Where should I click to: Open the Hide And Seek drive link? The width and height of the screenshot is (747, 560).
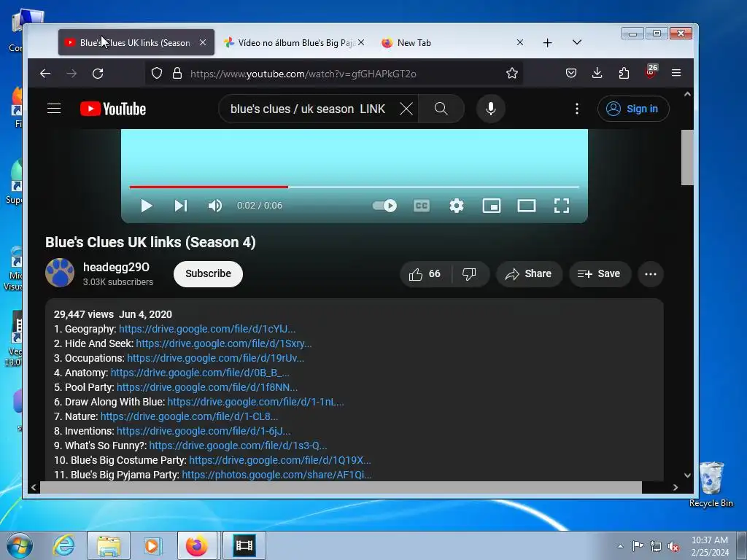pyautogui.click(x=224, y=343)
